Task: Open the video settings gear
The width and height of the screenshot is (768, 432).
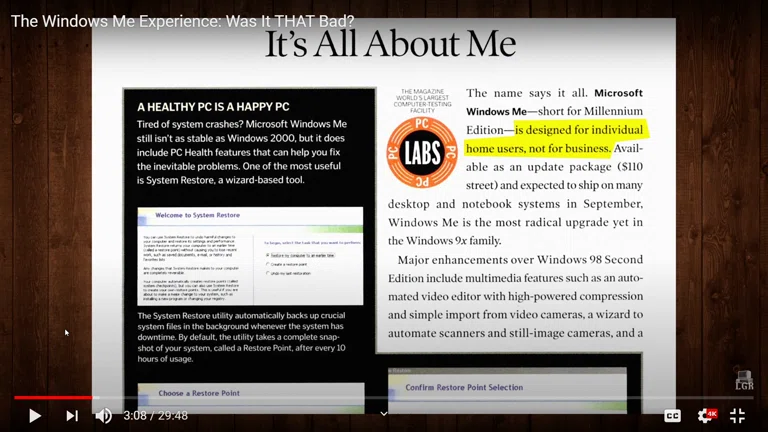Action: (x=706, y=415)
